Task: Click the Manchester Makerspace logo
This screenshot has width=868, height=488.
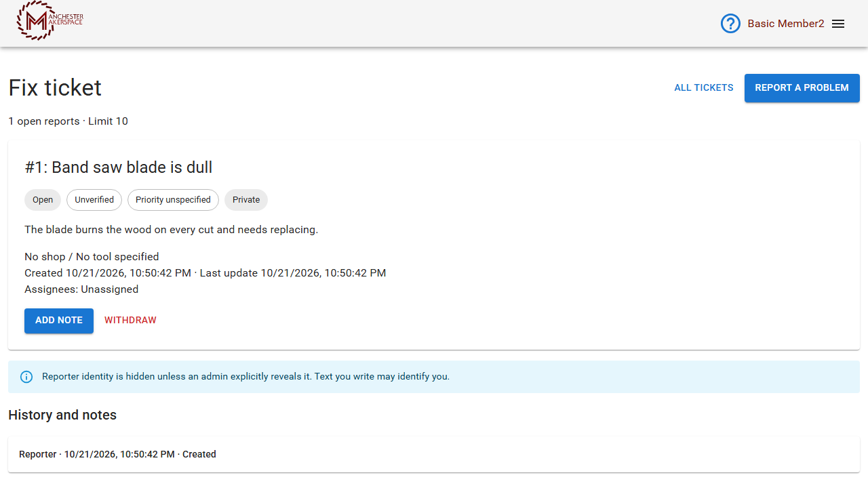Action: tap(50, 21)
